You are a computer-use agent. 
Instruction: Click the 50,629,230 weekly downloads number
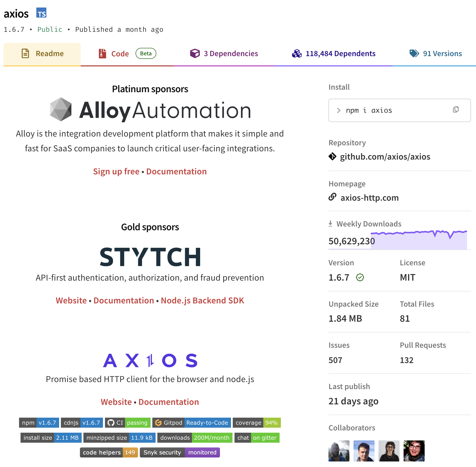pyautogui.click(x=352, y=241)
